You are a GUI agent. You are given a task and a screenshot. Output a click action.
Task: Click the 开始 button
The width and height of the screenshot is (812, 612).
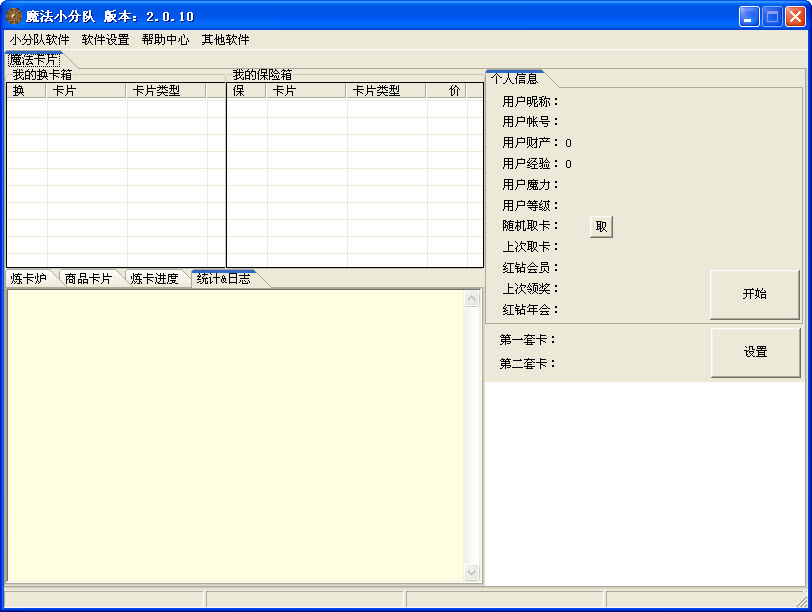[755, 294]
